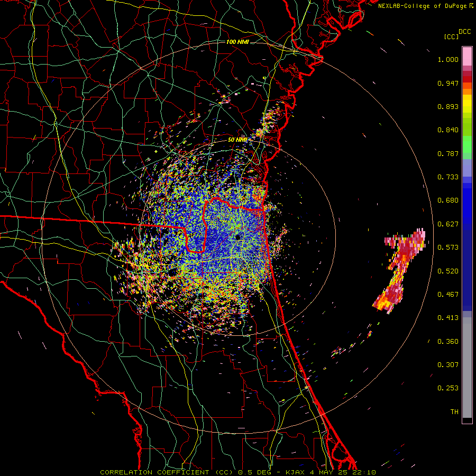Click the 0.787 legend value
The width and height of the screenshot is (476, 476).
[x=448, y=153]
